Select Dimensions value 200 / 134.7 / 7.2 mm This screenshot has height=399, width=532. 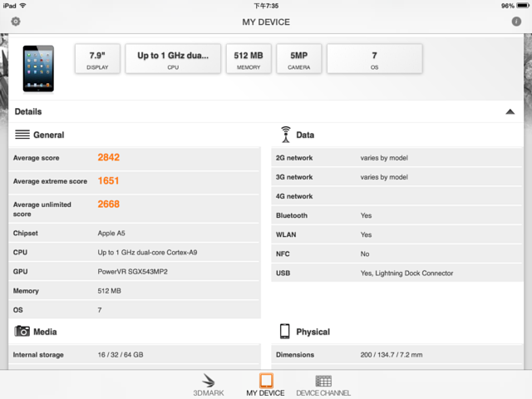[x=392, y=355]
